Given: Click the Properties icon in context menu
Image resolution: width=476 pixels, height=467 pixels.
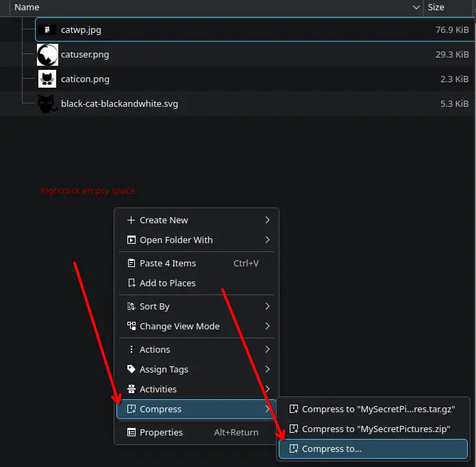Looking at the screenshot, I should (130, 433).
